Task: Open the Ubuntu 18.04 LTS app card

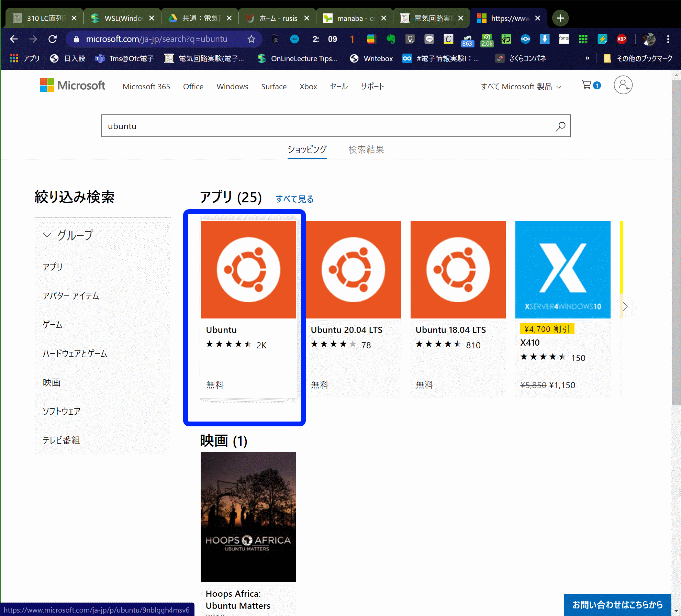Action: [458, 309]
